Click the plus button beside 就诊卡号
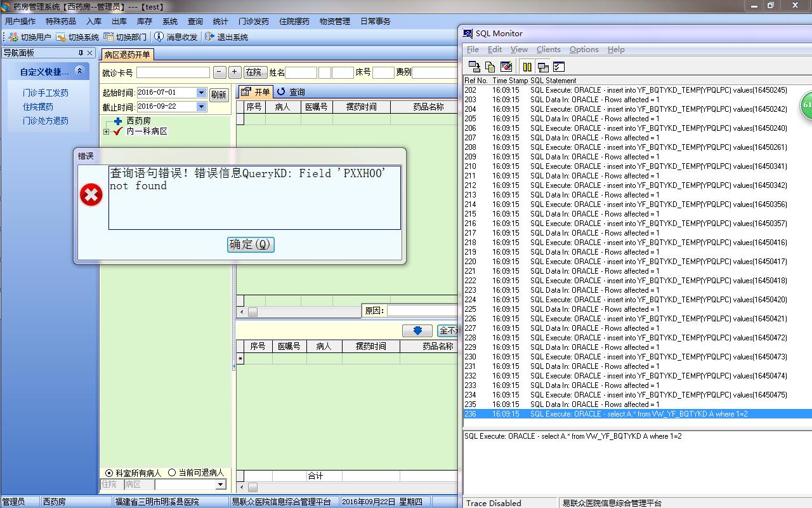 pos(235,72)
